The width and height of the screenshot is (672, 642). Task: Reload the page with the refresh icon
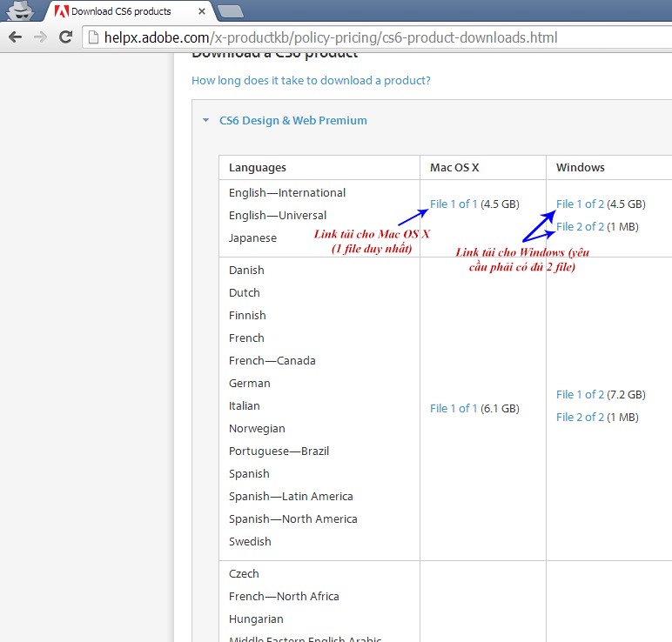[65, 37]
